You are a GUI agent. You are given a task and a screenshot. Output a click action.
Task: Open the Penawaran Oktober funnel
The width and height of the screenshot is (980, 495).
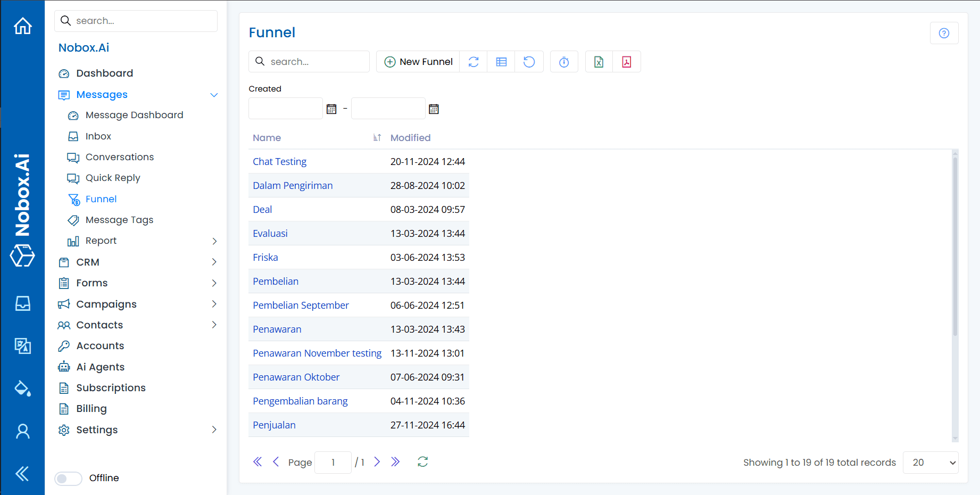pyautogui.click(x=296, y=377)
